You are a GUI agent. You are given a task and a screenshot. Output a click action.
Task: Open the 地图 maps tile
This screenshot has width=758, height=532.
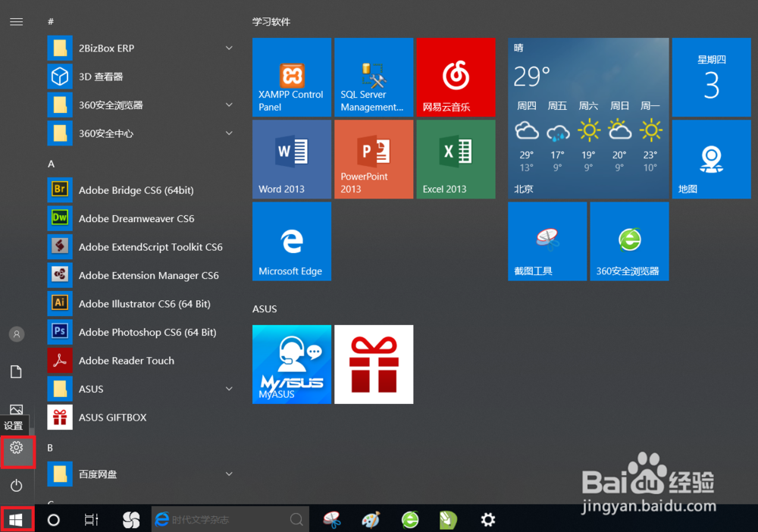click(x=711, y=159)
